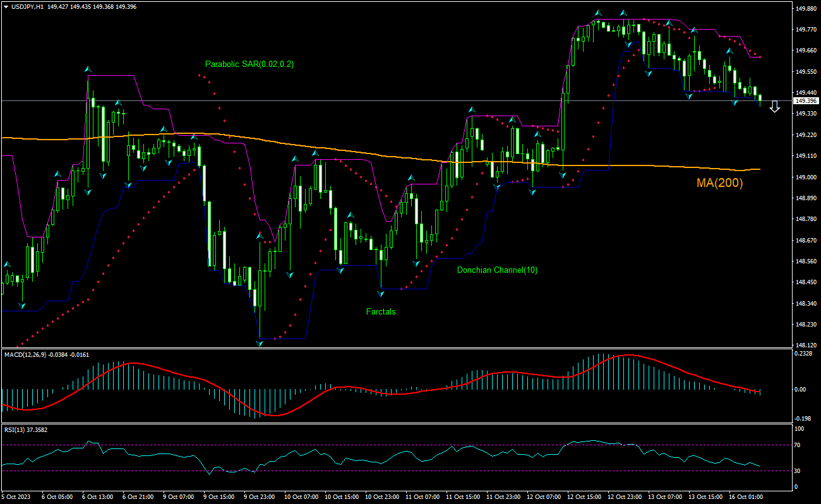Select the RSI(13) indicator label

13,430
